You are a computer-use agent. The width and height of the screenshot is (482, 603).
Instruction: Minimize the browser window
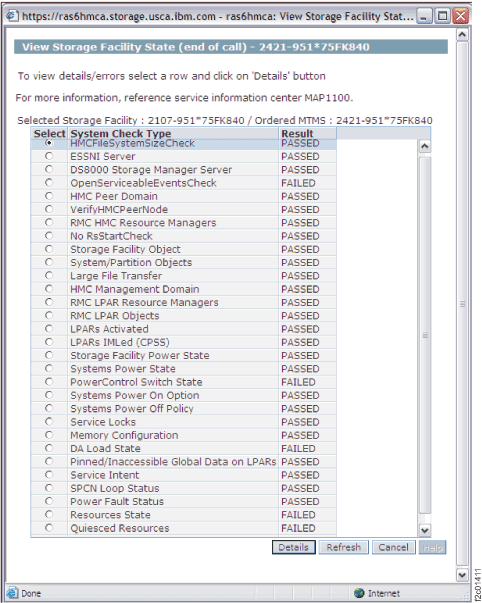click(x=424, y=16)
